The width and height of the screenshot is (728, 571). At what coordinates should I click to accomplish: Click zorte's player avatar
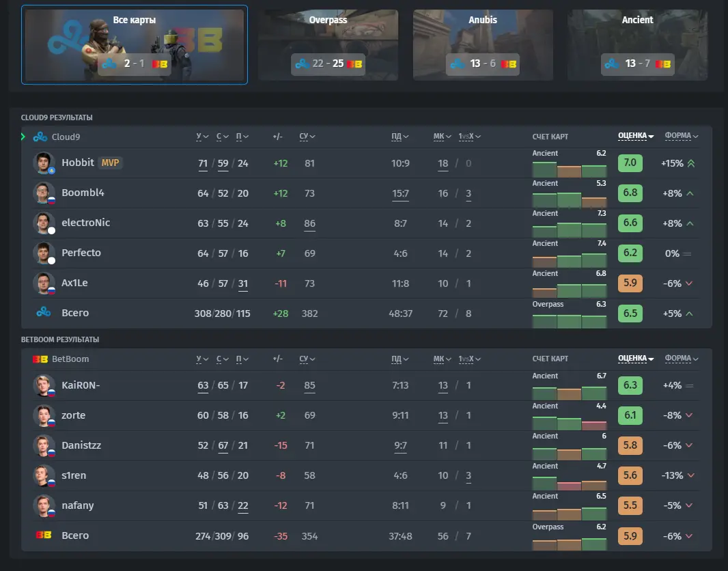(x=44, y=415)
